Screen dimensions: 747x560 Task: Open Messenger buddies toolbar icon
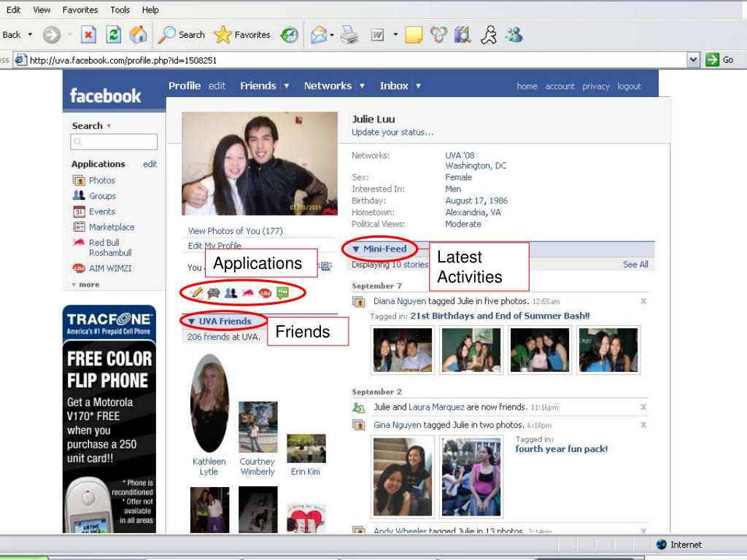coord(514,35)
